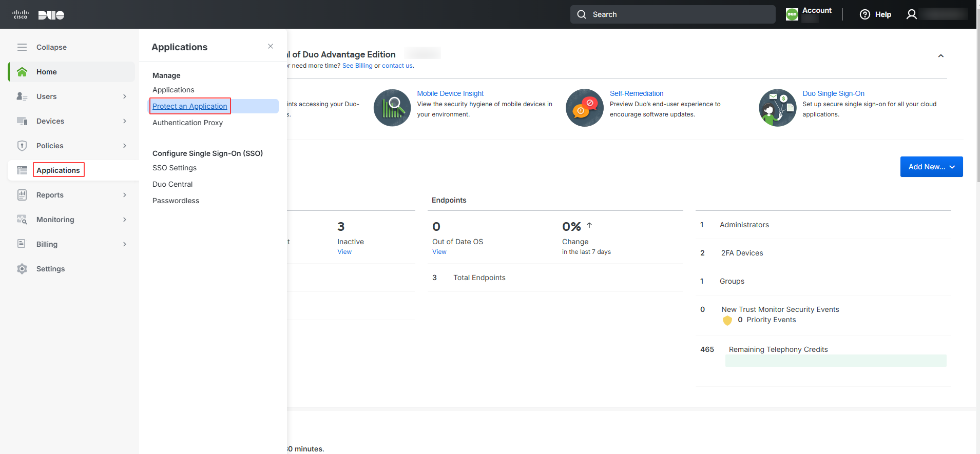The width and height of the screenshot is (980, 454).
Task: Click the user profile icon in header
Action: (912, 14)
